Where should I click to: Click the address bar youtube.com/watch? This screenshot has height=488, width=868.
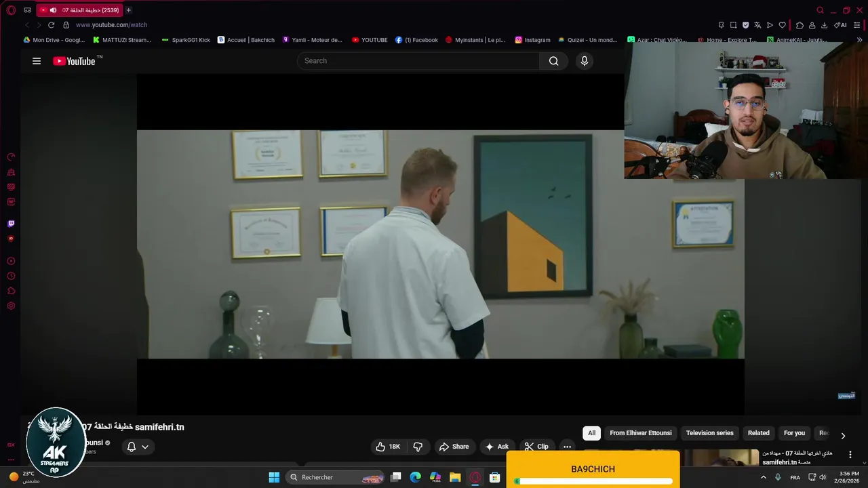111,25
